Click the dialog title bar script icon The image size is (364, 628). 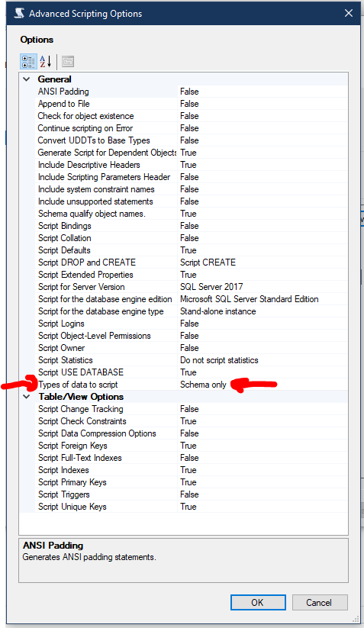20,13
